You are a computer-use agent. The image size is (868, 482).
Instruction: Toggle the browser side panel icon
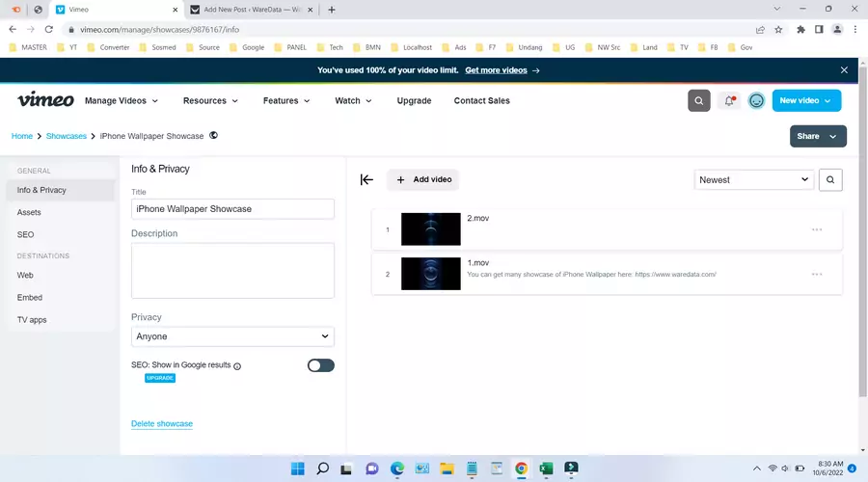coord(819,29)
